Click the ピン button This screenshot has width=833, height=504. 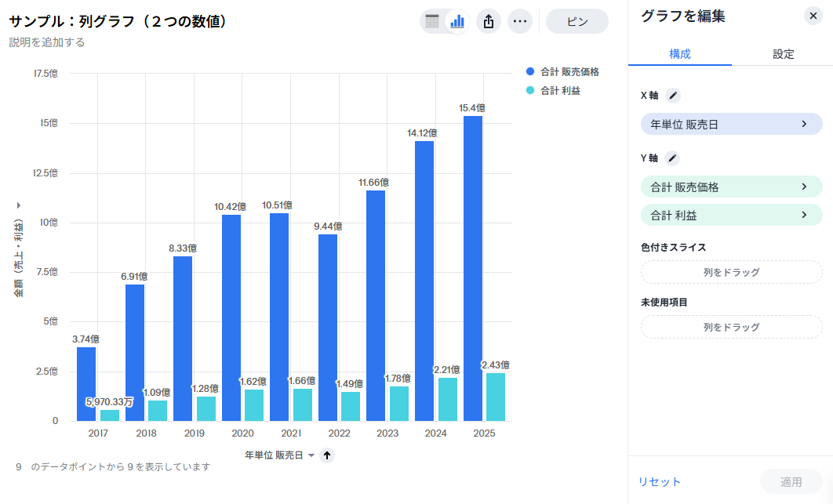coord(577,22)
